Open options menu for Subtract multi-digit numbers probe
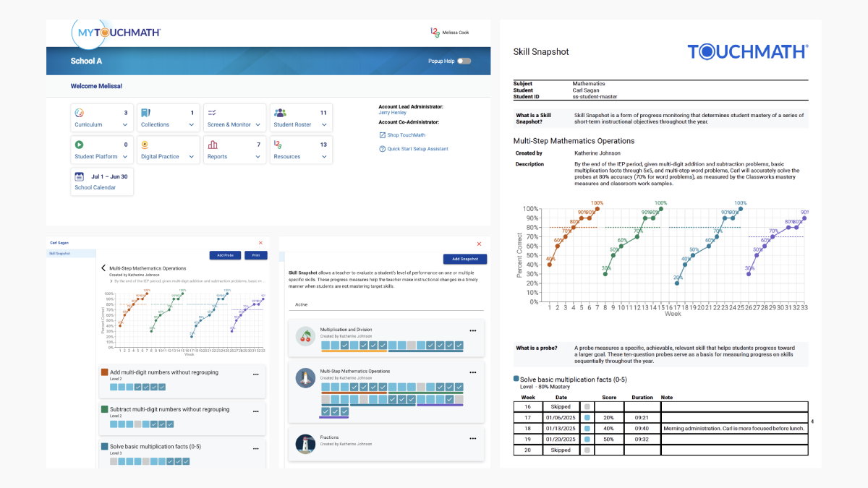Viewport: 868px width, 488px height. tap(255, 411)
